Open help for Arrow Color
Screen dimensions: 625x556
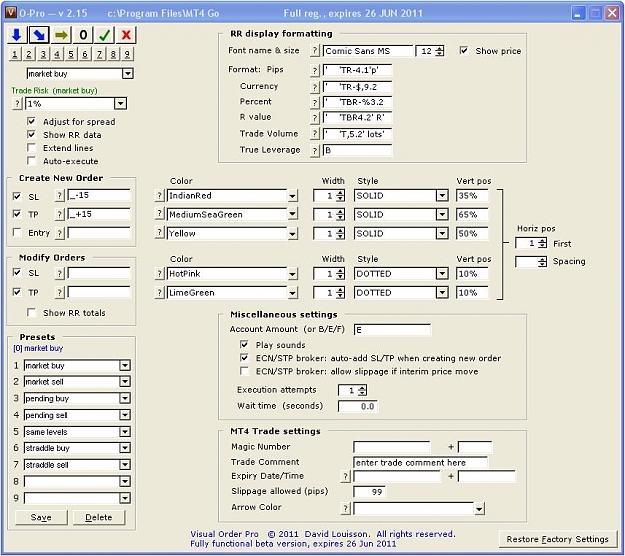tap(346, 508)
